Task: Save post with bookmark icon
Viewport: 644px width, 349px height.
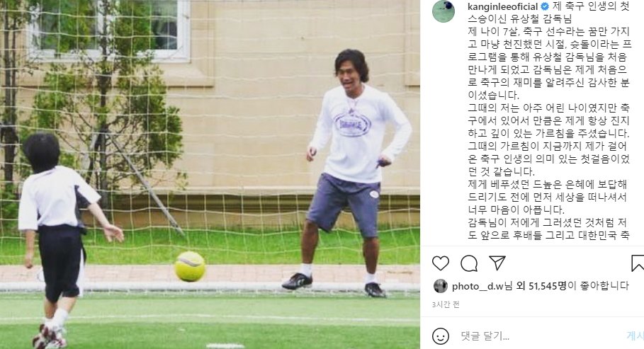Action: 638,263
